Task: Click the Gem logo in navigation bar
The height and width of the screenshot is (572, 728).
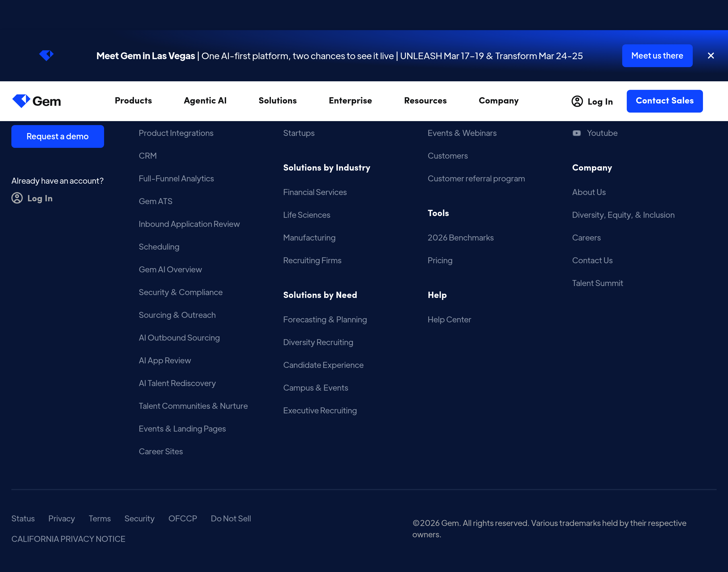Action: point(36,101)
